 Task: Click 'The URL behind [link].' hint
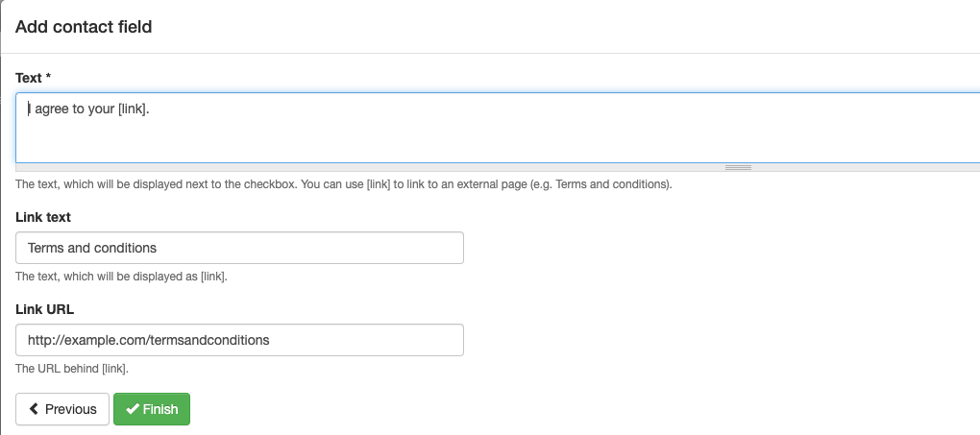[72, 369]
